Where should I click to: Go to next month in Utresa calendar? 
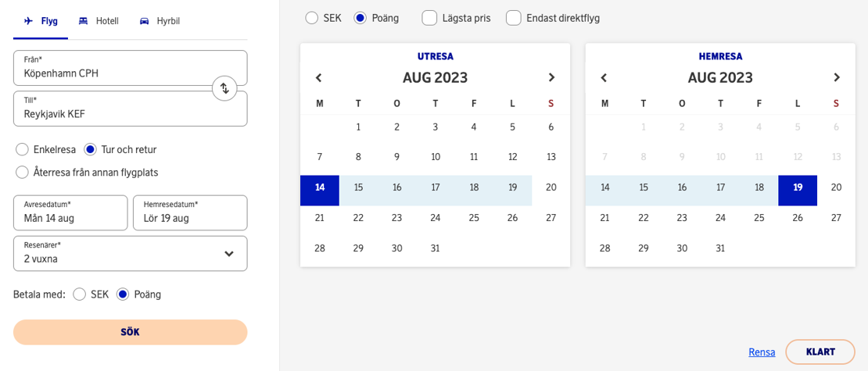(x=551, y=77)
